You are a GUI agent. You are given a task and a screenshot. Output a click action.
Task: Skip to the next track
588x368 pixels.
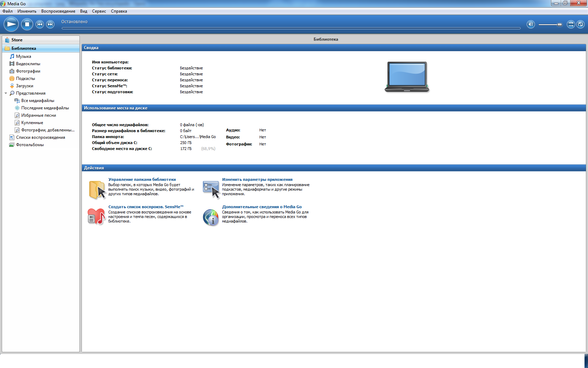click(x=50, y=24)
